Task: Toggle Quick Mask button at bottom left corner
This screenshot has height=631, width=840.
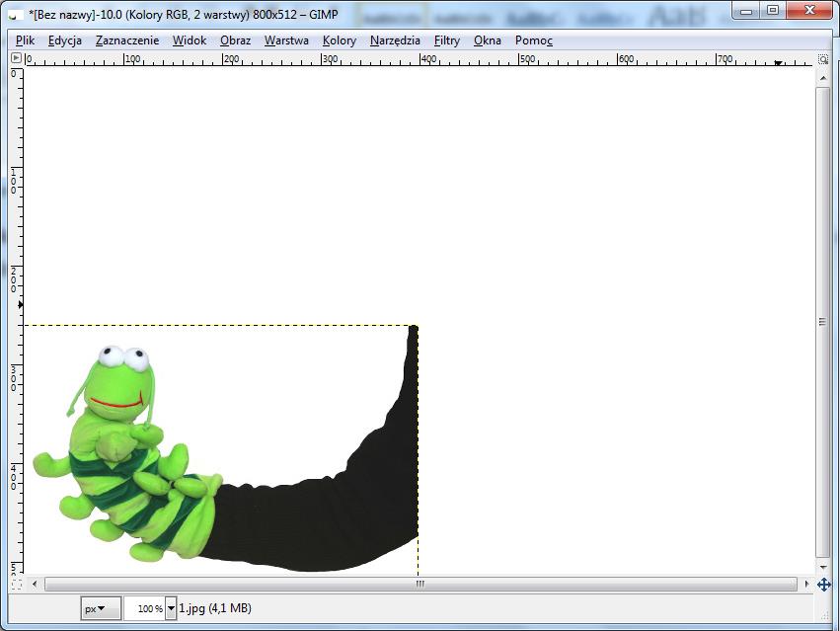Action: 16,584
